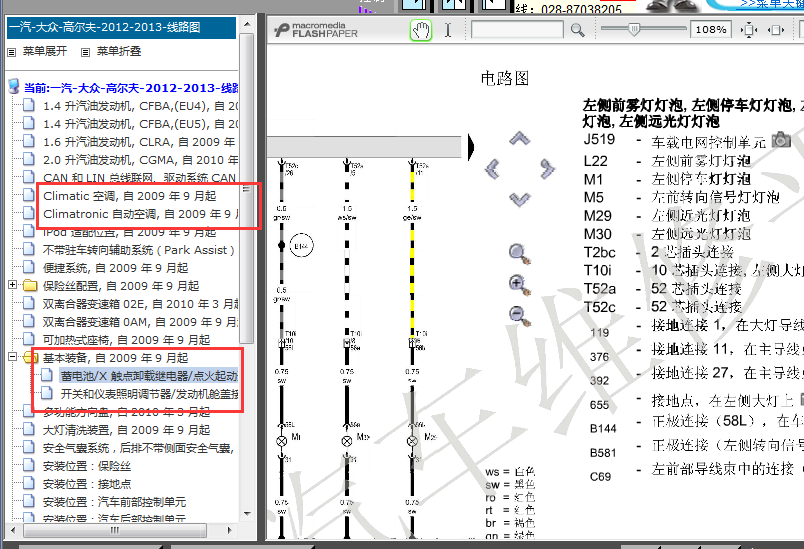Open 双离合器变速箱 0AM entry
The image size is (804, 549).
click(x=140, y=322)
